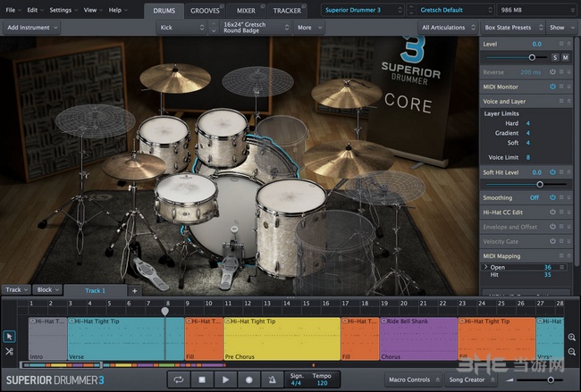Click the Macro Controls button
The height and width of the screenshot is (392, 581).
point(410,379)
